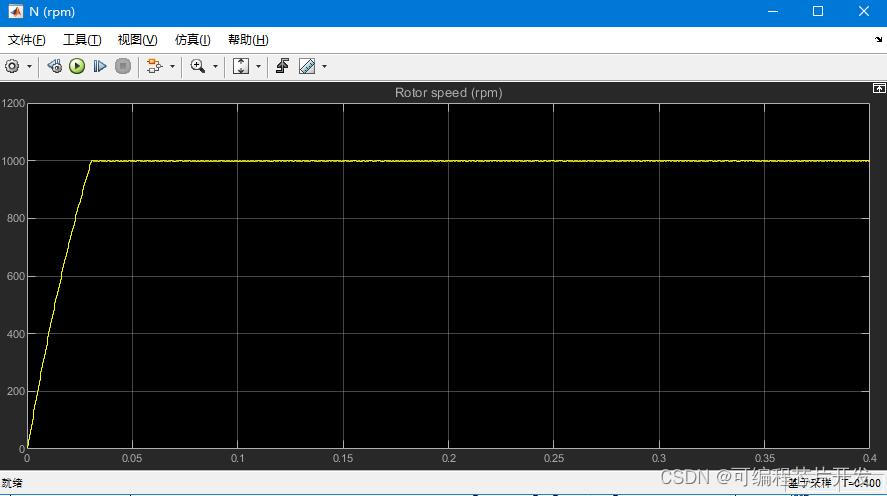
Task: Open the 文件(F) menu
Action: coord(27,40)
